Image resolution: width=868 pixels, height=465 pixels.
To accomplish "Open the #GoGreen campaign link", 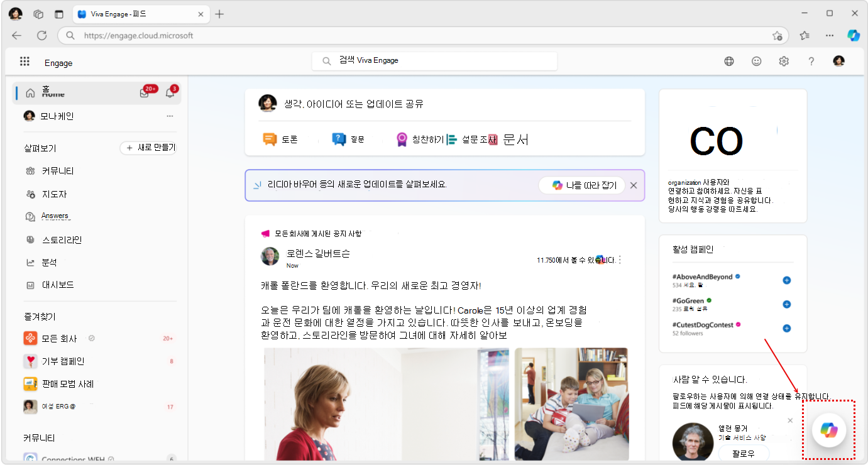I will click(x=688, y=300).
